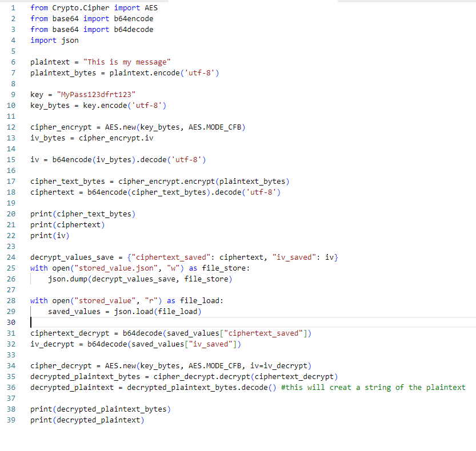
Task: Click the key string "MyPass123dfrt123"
Action: click(96, 95)
